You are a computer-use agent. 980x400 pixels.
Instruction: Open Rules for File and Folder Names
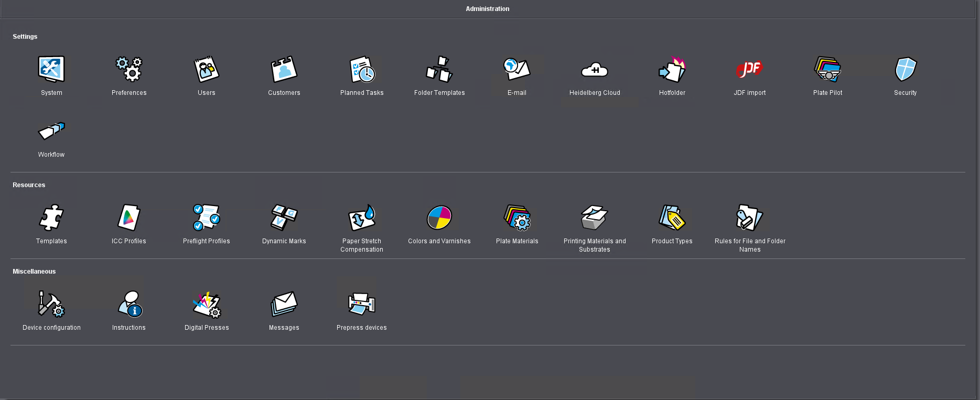pyautogui.click(x=750, y=218)
